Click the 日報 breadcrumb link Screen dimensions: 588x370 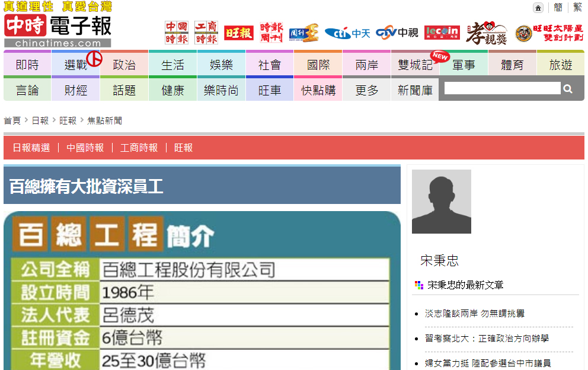tap(40, 120)
